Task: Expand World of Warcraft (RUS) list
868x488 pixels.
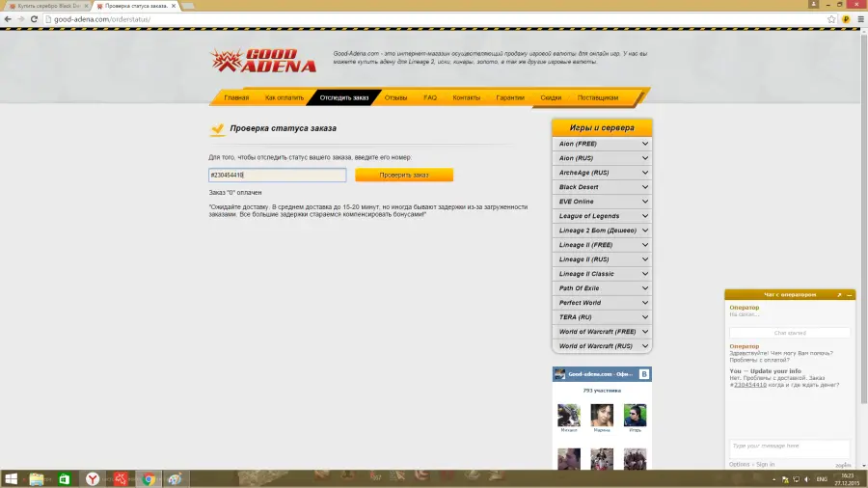Action: (x=602, y=346)
